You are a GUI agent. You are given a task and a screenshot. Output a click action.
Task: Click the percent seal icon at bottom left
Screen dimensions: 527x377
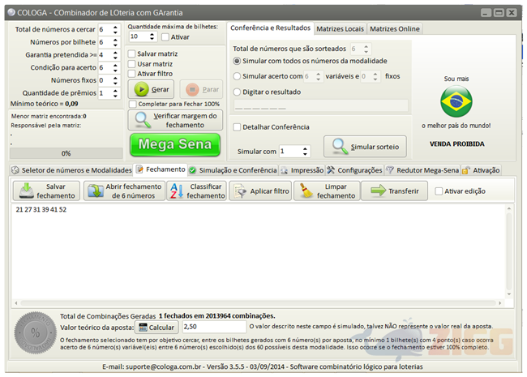point(35,333)
